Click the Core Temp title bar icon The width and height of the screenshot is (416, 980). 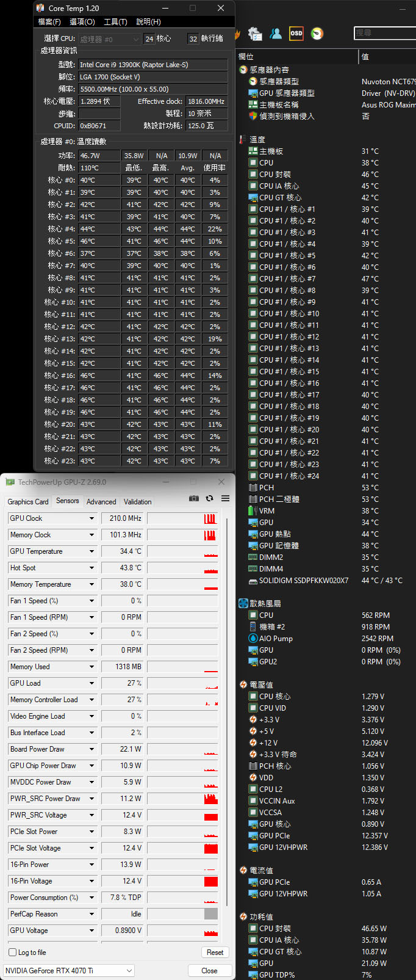(x=40, y=8)
